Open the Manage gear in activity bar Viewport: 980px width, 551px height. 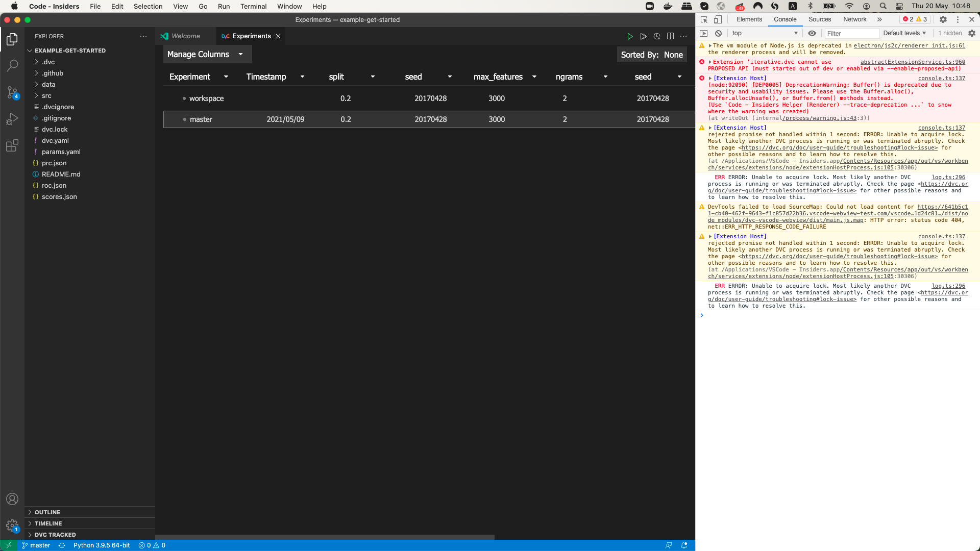coord(12,525)
